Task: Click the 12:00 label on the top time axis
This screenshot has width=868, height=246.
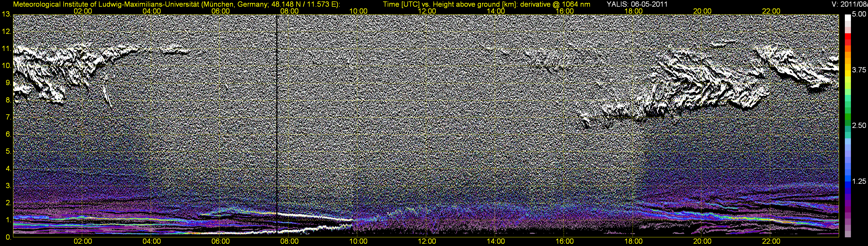Action: 427,11
